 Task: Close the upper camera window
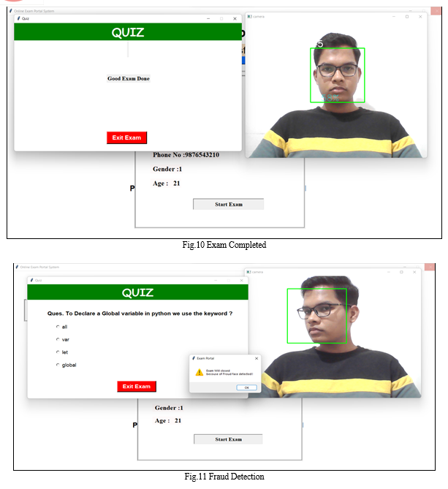[420, 17]
